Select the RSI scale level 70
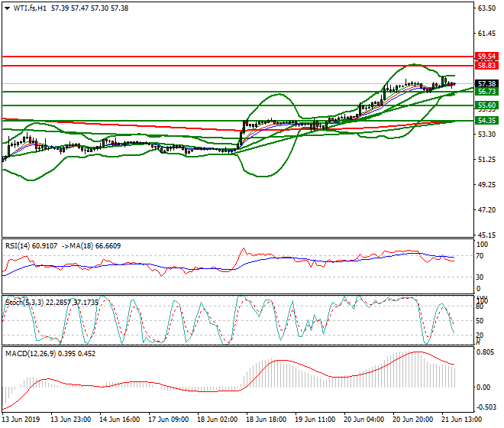The image size is (504, 428). point(480,256)
